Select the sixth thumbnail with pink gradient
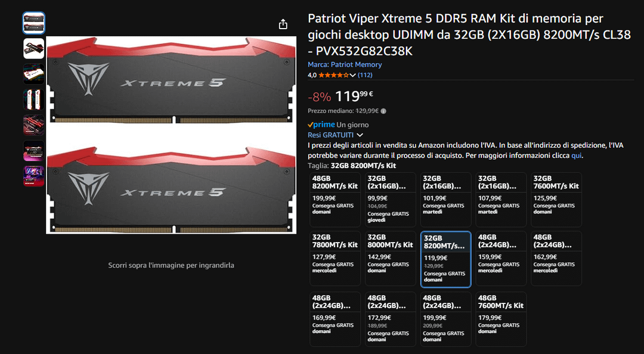This screenshot has height=354, width=644. click(x=33, y=150)
